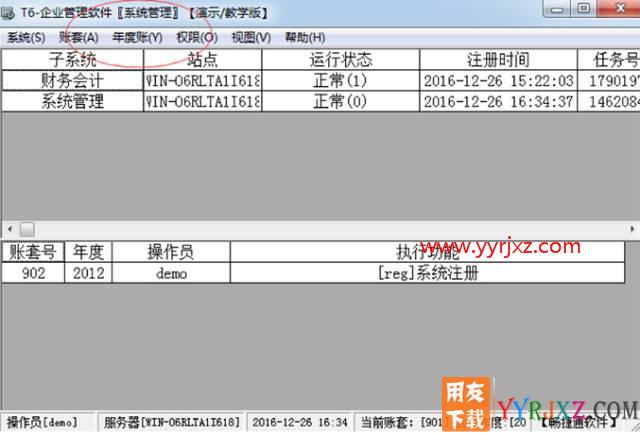Click the 站点 column header
Viewport: 640px width, 434px height.
(202, 60)
